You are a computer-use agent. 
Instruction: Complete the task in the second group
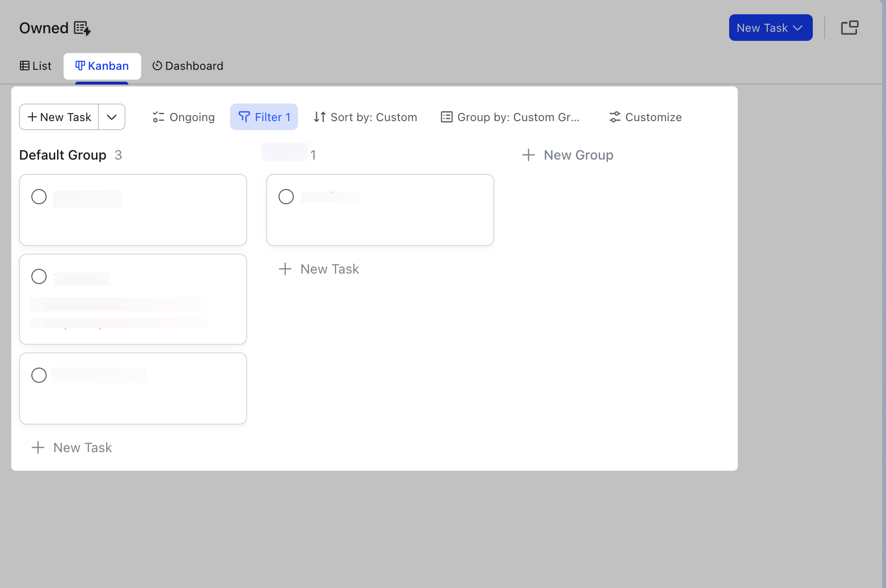pyautogui.click(x=286, y=197)
